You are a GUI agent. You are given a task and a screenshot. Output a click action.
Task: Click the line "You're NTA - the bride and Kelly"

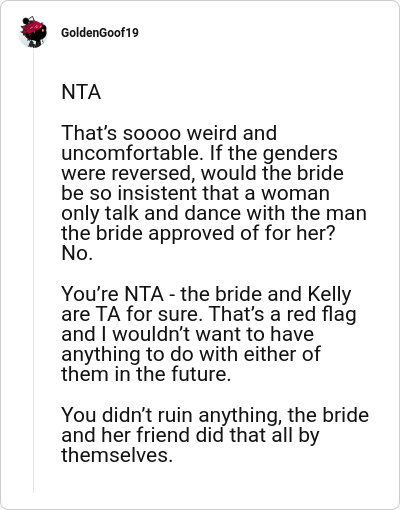click(206, 294)
